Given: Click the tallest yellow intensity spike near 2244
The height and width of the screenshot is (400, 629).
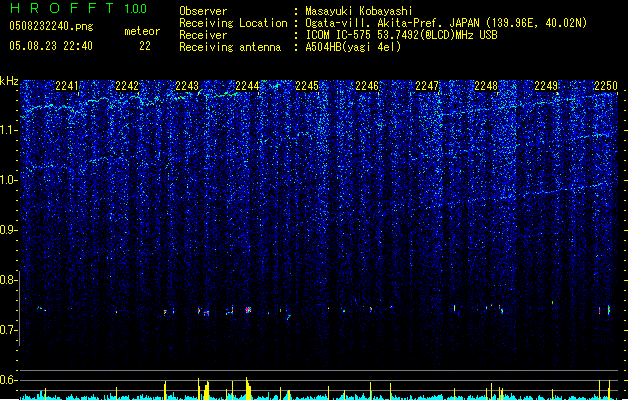Looking at the screenshot, I should [248, 388].
